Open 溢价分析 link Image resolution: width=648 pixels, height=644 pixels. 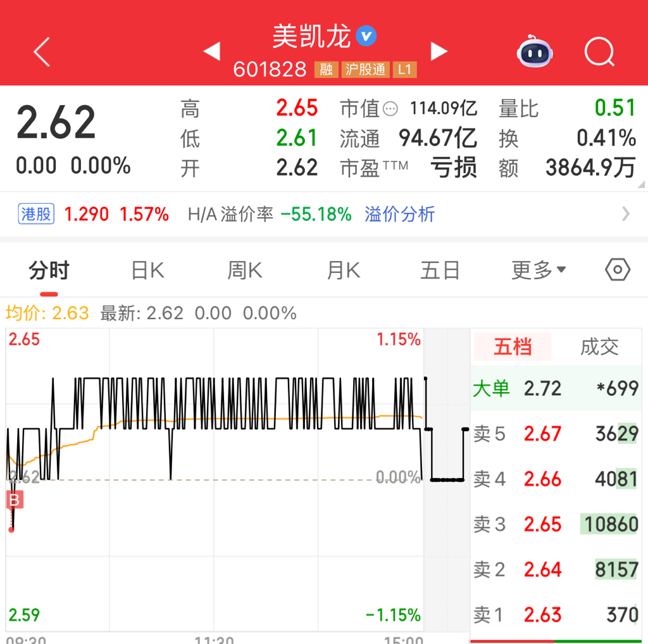pos(399,214)
